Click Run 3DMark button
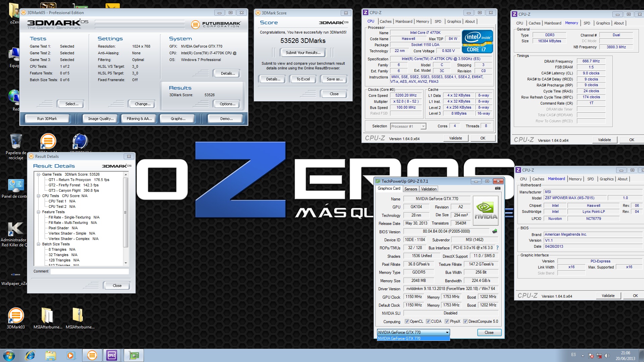644x362 pixels. 47,119
